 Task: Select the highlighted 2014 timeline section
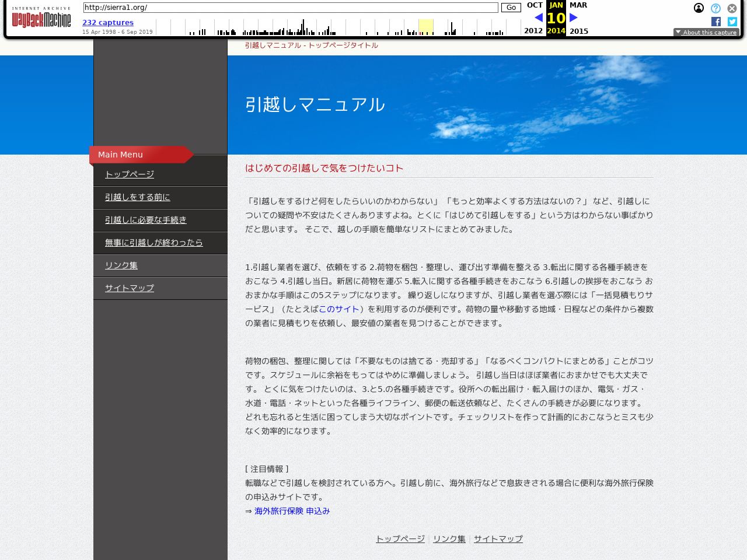[x=426, y=27]
